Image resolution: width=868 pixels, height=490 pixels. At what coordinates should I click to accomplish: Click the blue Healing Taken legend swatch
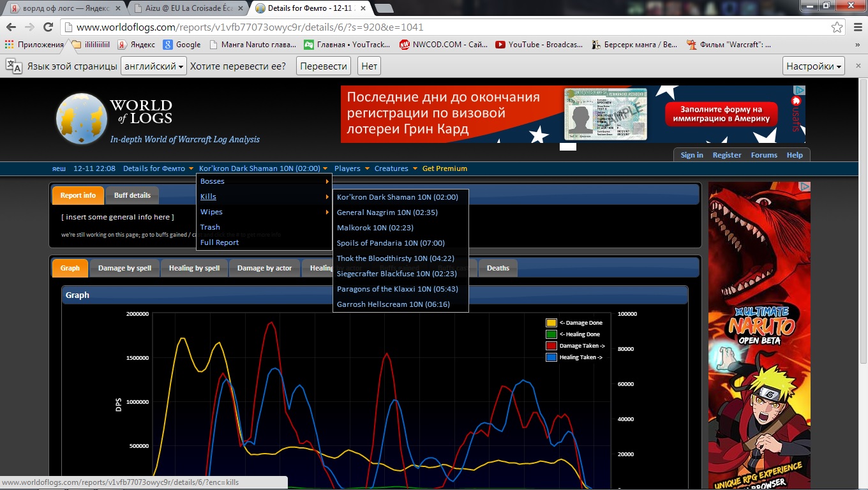click(551, 357)
